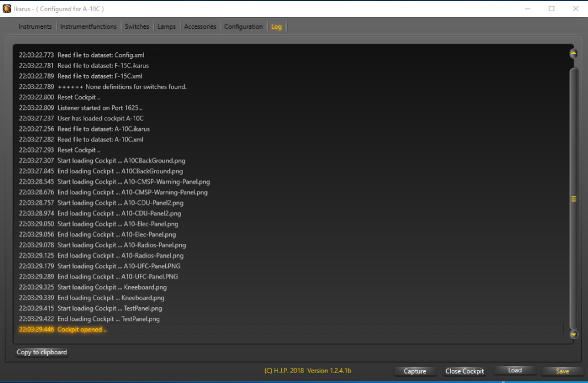Click the Save button

(x=562, y=371)
